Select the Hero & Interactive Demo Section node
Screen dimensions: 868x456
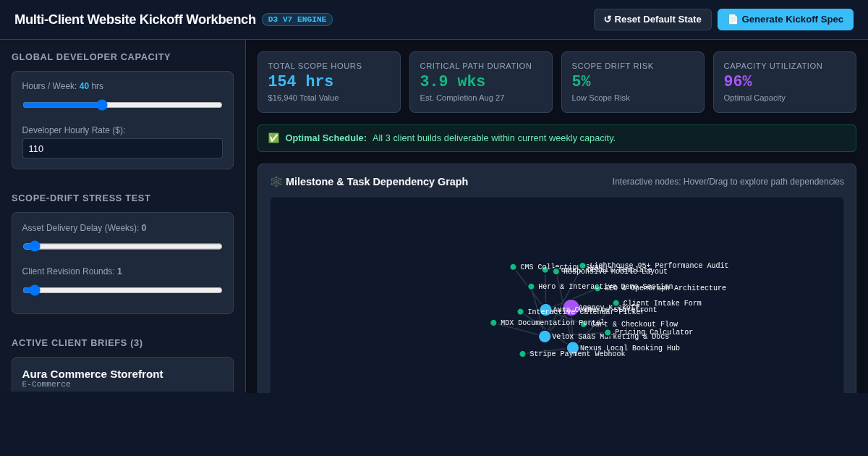[531, 287]
